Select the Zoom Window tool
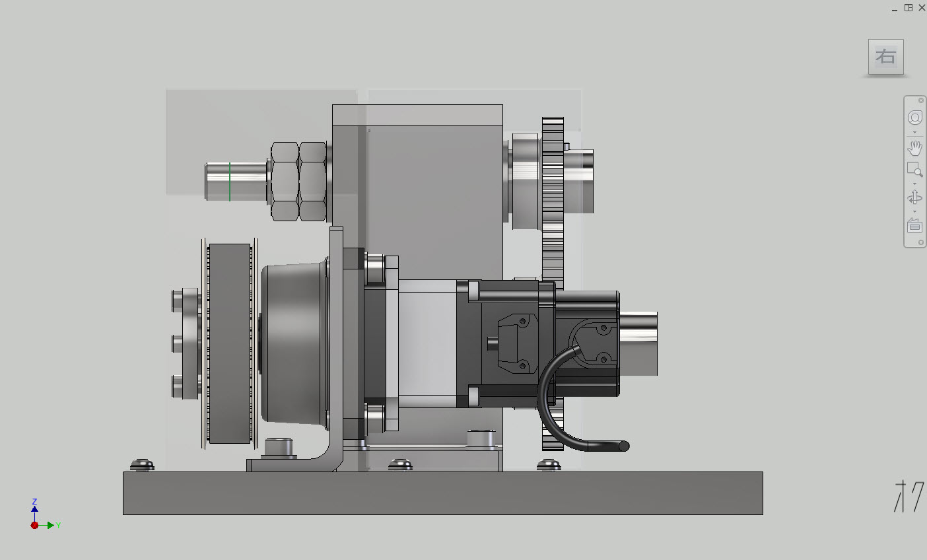The height and width of the screenshot is (560, 927). (x=914, y=170)
